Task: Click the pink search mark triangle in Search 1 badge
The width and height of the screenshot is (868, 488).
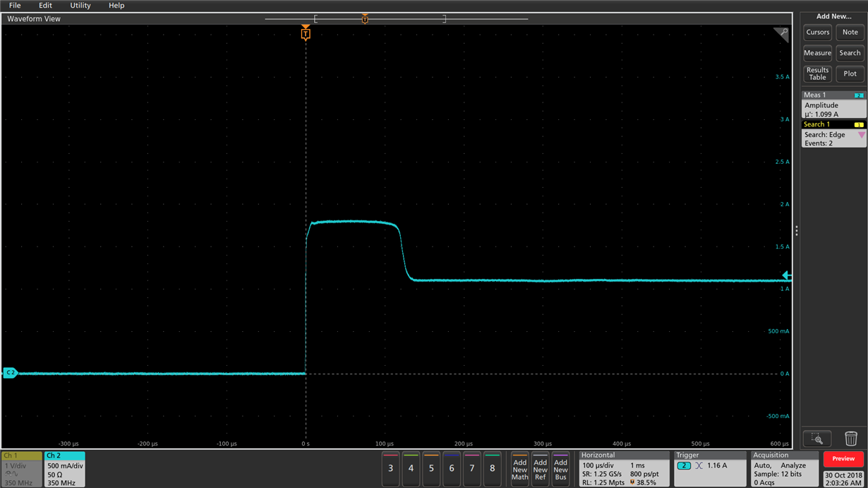Action: (861, 134)
